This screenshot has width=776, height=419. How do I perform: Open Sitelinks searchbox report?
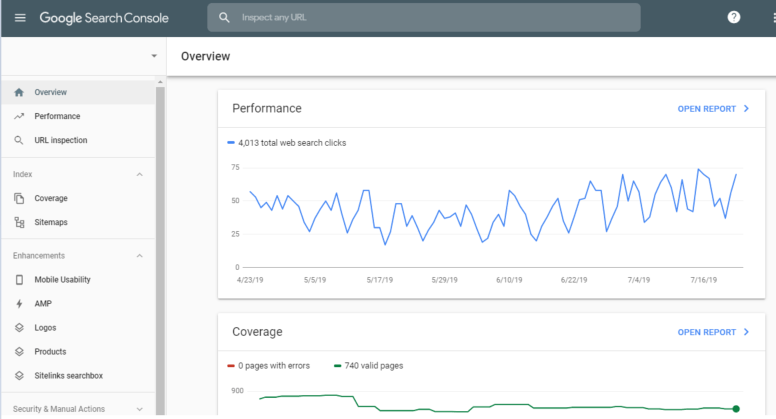68,375
